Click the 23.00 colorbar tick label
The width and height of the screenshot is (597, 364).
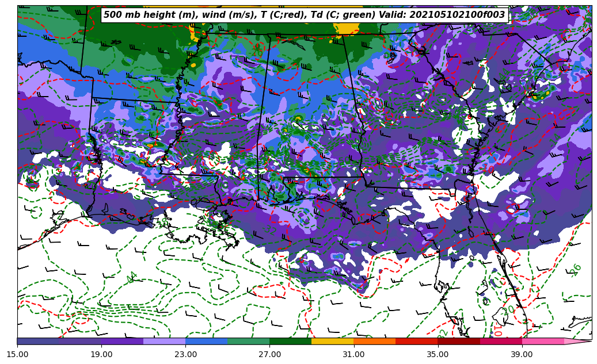pyautogui.click(x=185, y=354)
